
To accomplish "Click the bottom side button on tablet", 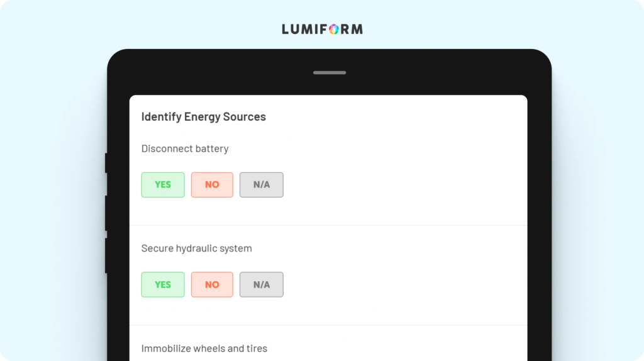I will [106, 255].
